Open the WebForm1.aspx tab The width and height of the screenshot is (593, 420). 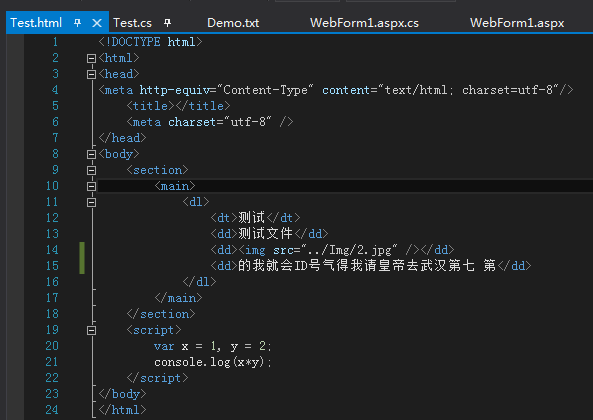[x=517, y=23]
